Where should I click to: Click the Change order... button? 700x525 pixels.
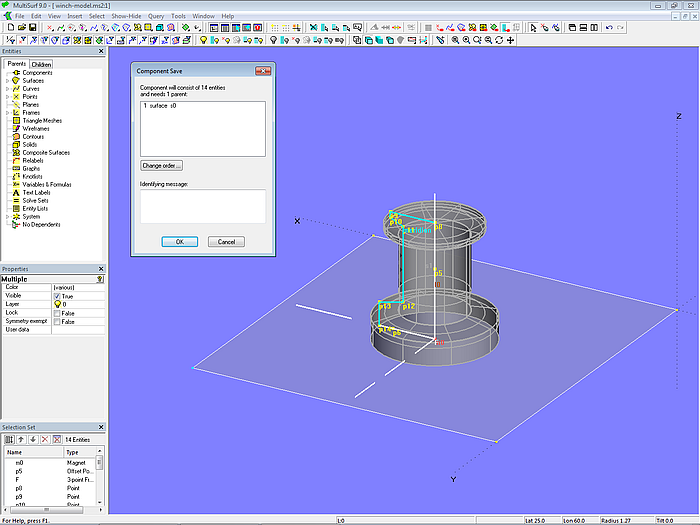coord(162,165)
